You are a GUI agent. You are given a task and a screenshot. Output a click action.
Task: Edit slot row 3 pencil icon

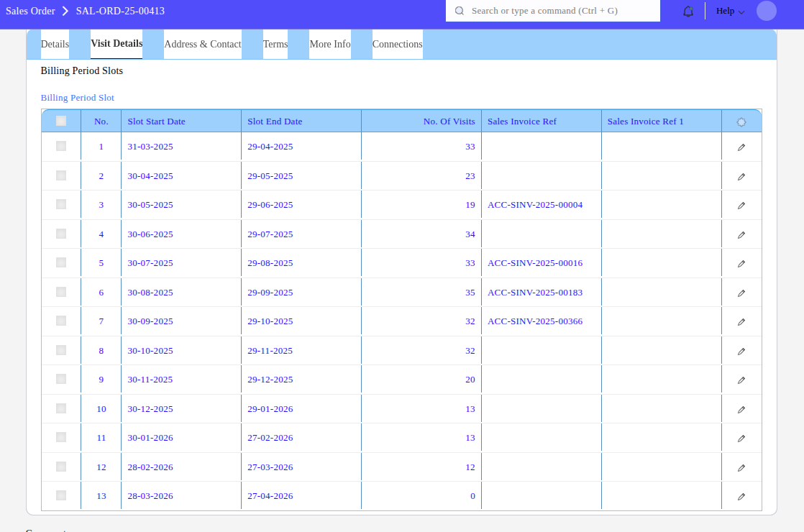(741, 206)
